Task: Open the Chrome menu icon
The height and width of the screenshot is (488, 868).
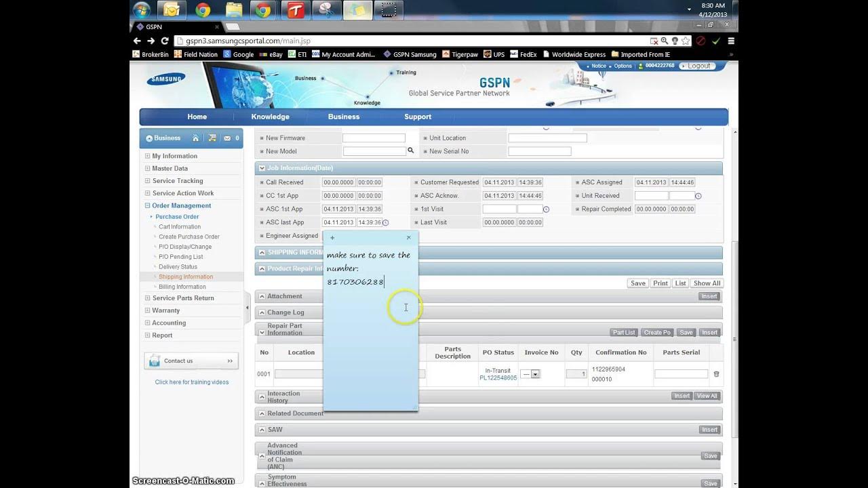Action: coord(730,41)
